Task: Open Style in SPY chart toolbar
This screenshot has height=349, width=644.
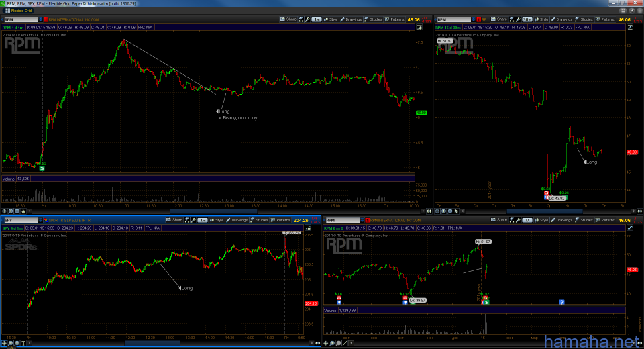Action: pos(217,220)
